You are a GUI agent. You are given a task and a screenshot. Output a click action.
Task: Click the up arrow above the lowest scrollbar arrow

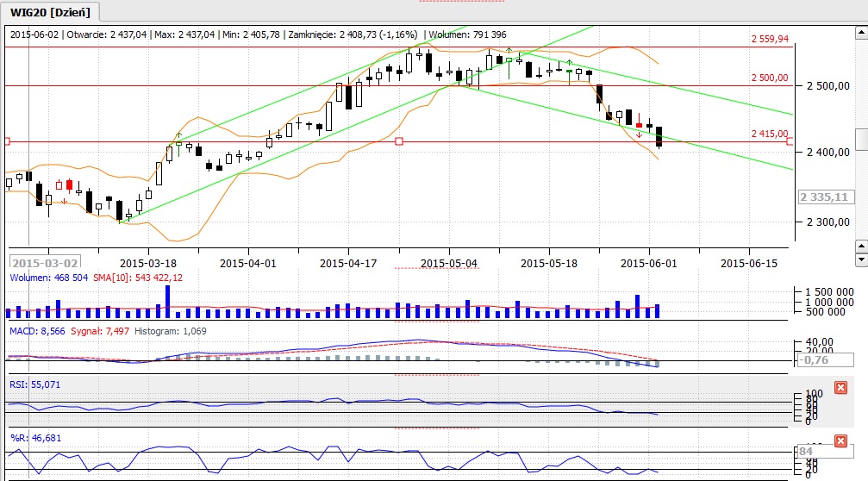click(x=861, y=245)
